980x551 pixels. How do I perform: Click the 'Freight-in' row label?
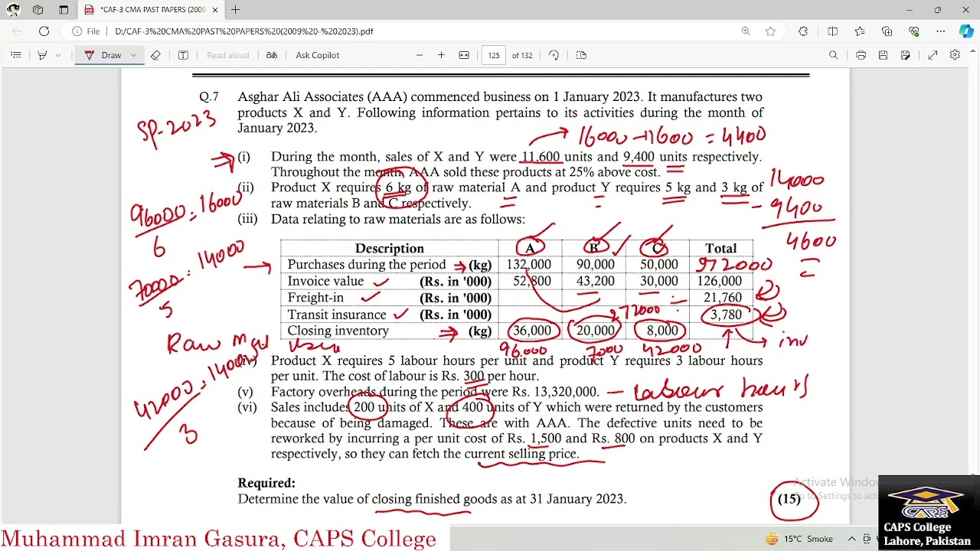coord(315,298)
